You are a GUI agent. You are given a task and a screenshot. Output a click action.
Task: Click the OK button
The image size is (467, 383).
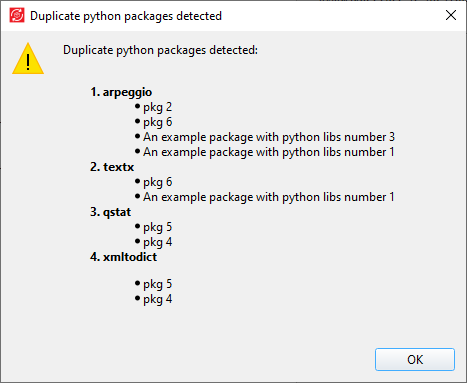point(415,359)
